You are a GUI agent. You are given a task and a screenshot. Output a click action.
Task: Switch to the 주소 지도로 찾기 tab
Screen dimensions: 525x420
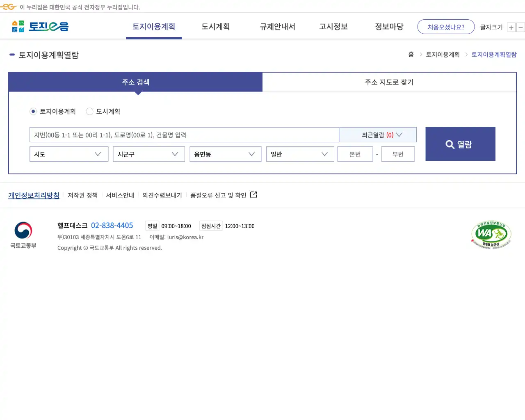389,82
